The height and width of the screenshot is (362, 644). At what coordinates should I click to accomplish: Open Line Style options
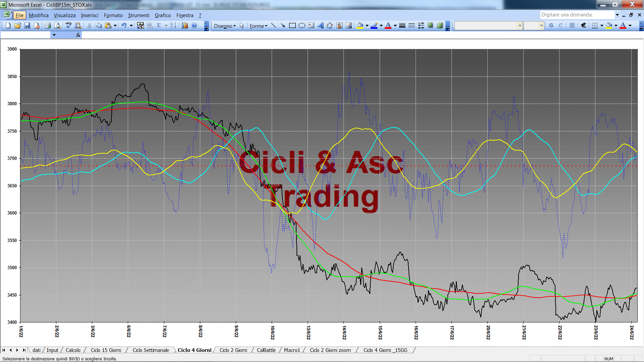402,26
